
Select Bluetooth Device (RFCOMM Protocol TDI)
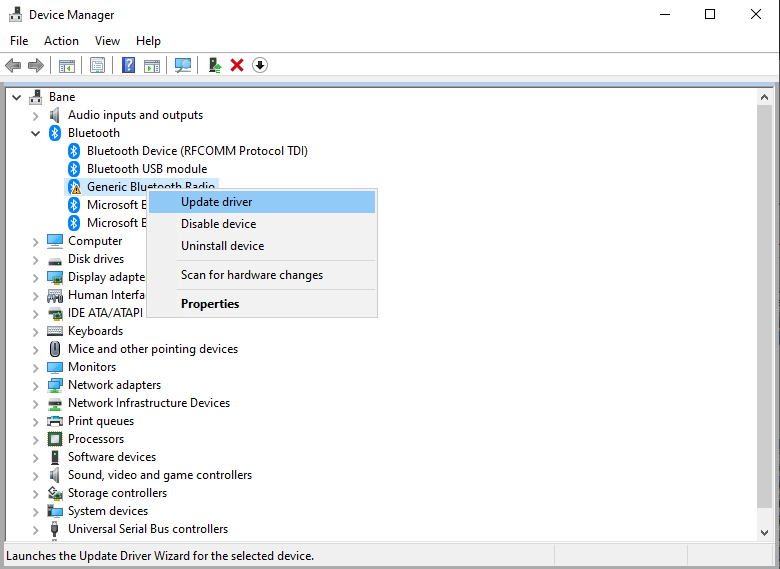pos(197,151)
